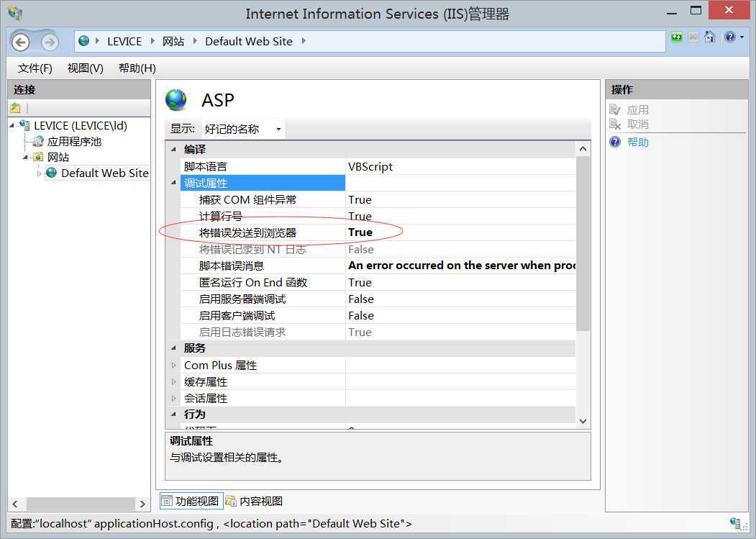756x539 pixels.
Task: Click 取消 action link
Action: [637, 124]
